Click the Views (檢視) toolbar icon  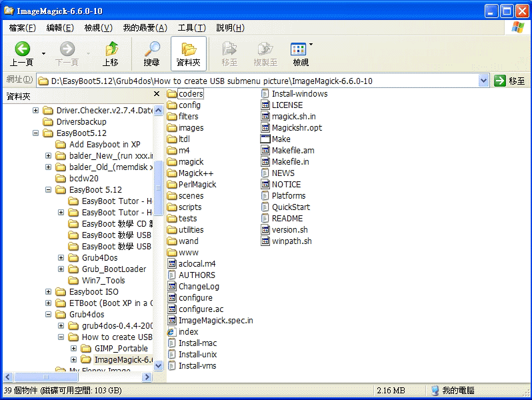pos(298,49)
